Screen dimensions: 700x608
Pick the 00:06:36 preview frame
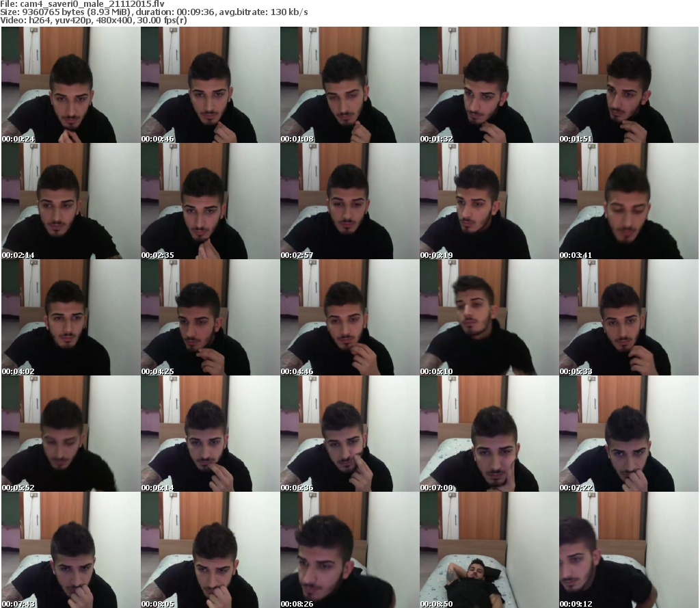pyautogui.click(x=349, y=434)
